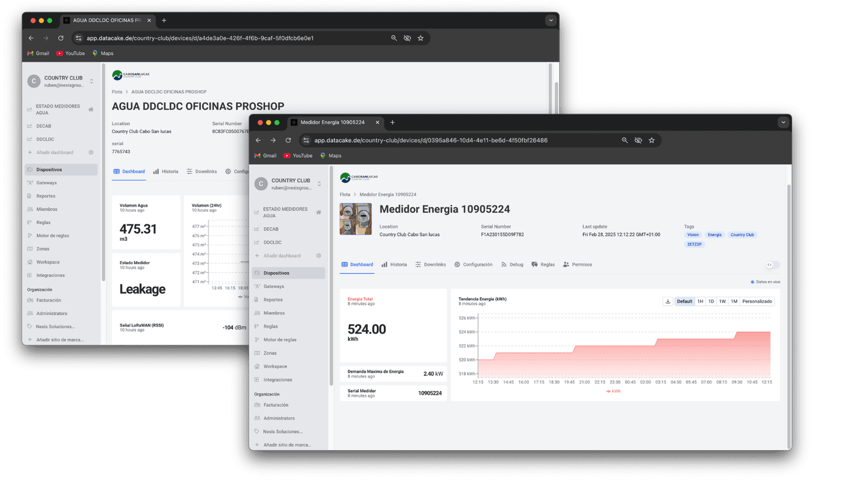This screenshot has width=868, height=488.
Task: Click 2ETZ2P tag on energy meter
Action: click(694, 244)
